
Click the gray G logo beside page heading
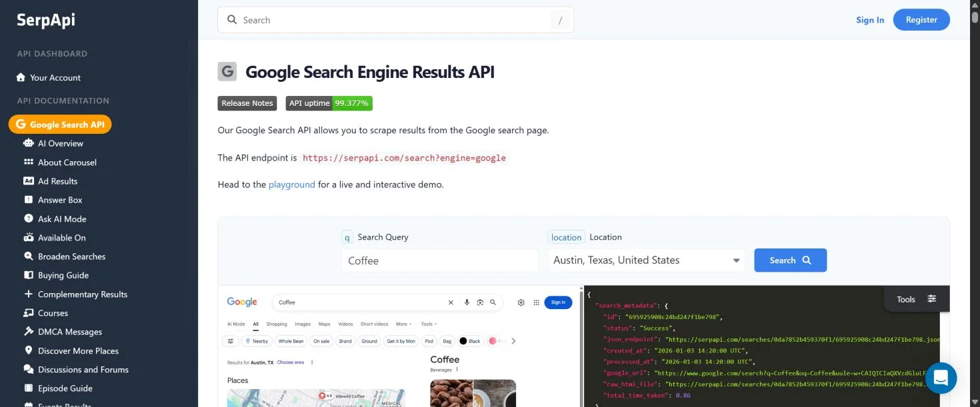point(227,71)
